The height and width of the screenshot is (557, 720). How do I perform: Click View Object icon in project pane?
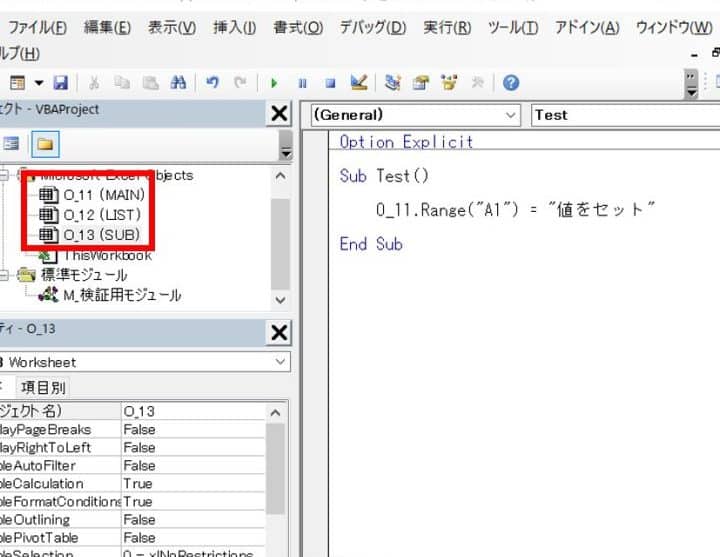[11, 144]
